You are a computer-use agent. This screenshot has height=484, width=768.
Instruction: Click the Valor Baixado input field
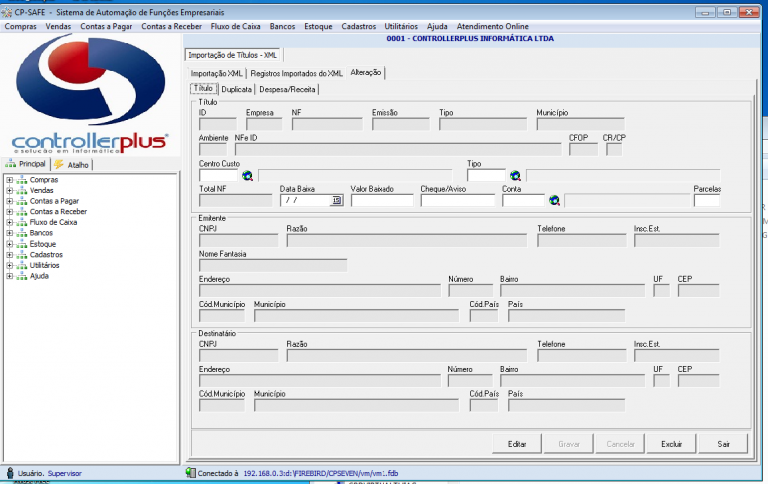(382, 200)
